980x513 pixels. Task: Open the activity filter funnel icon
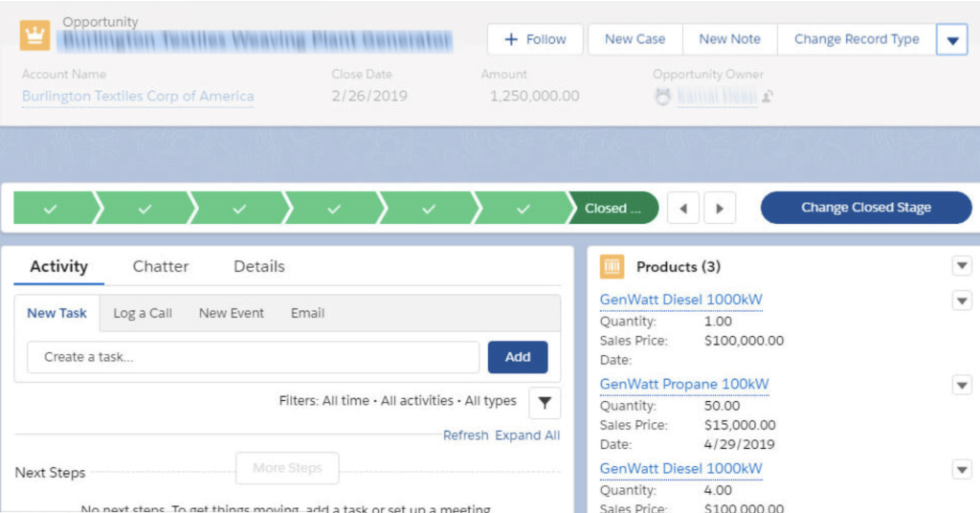545,403
